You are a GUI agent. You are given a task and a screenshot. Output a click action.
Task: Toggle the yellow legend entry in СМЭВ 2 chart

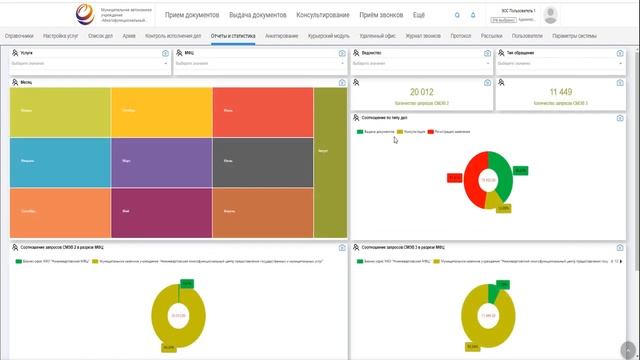tap(208, 261)
